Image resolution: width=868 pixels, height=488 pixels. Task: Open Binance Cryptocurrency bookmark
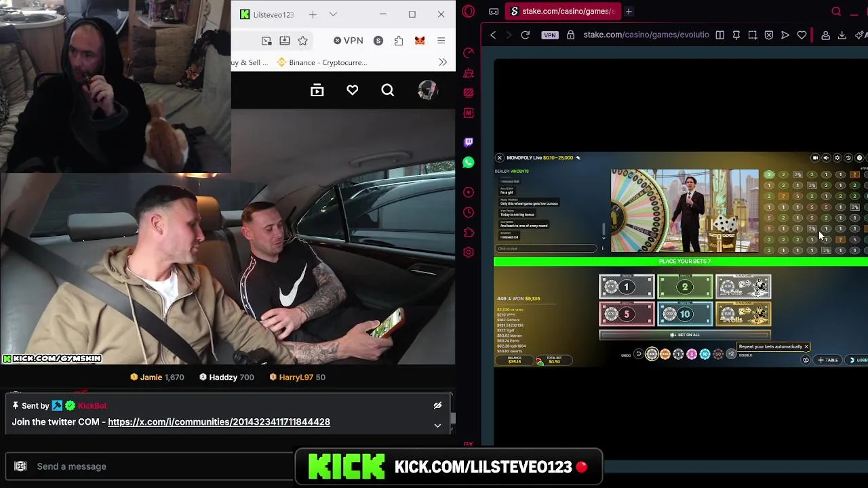[x=322, y=62]
